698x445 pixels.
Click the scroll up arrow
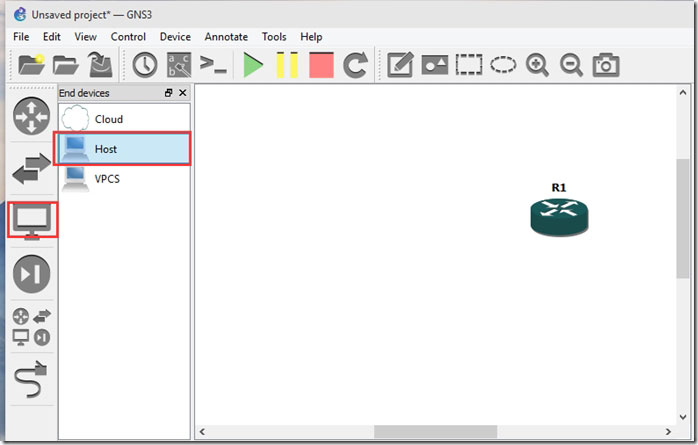(x=683, y=93)
